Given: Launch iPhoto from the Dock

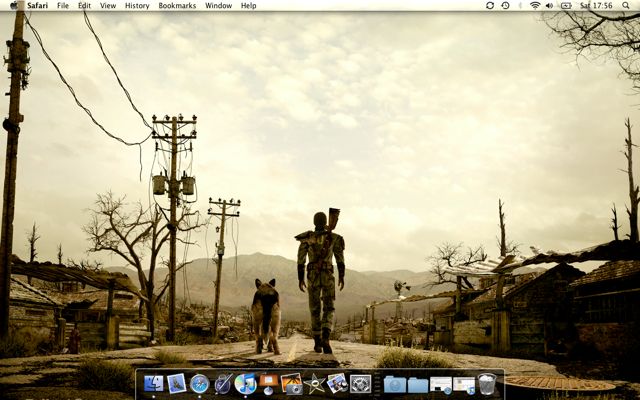Looking at the screenshot, I should pos(292,384).
